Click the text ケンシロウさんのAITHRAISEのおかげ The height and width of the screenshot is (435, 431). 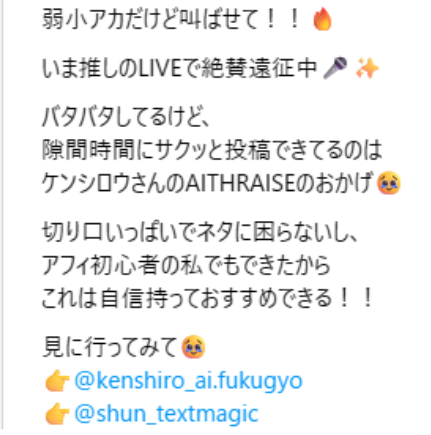[207, 183]
